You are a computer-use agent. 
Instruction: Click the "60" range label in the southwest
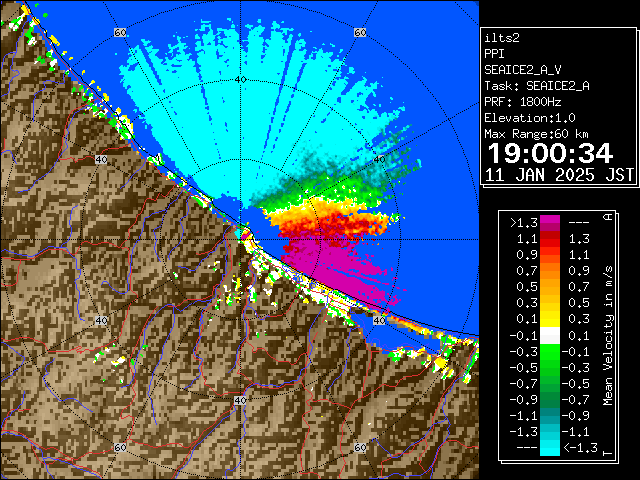coord(120,447)
